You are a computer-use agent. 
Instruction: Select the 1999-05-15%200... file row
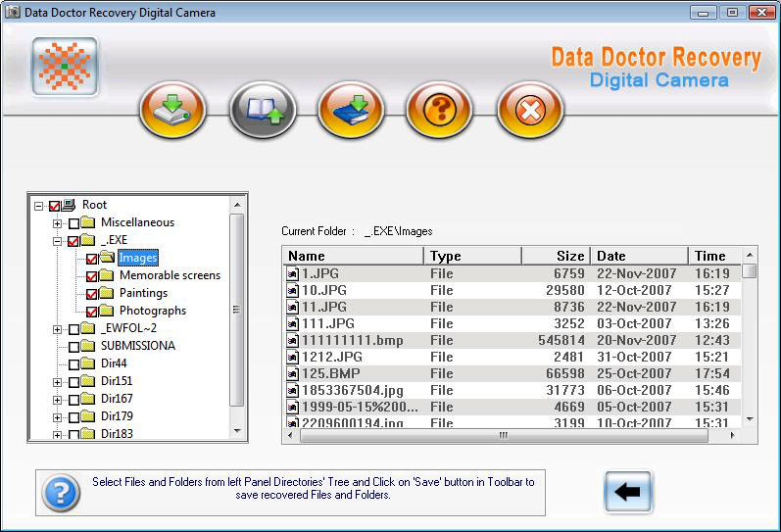coord(513,407)
